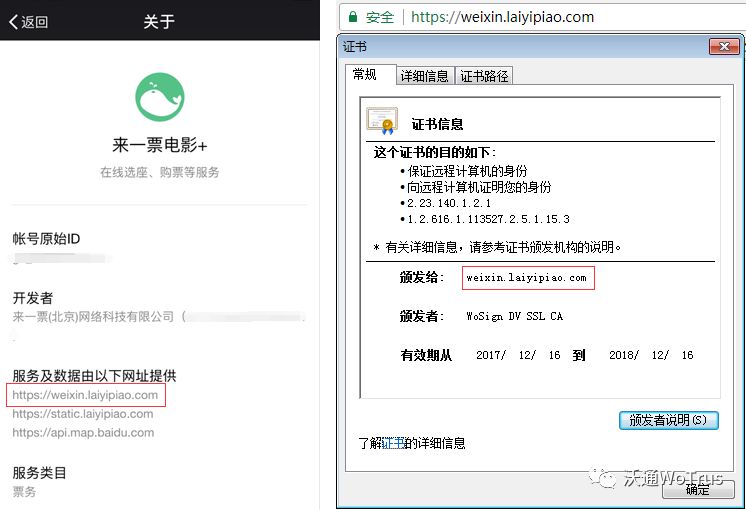746x510 pixels.
Task: Click the certificate ribbon icon
Action: click(382, 121)
